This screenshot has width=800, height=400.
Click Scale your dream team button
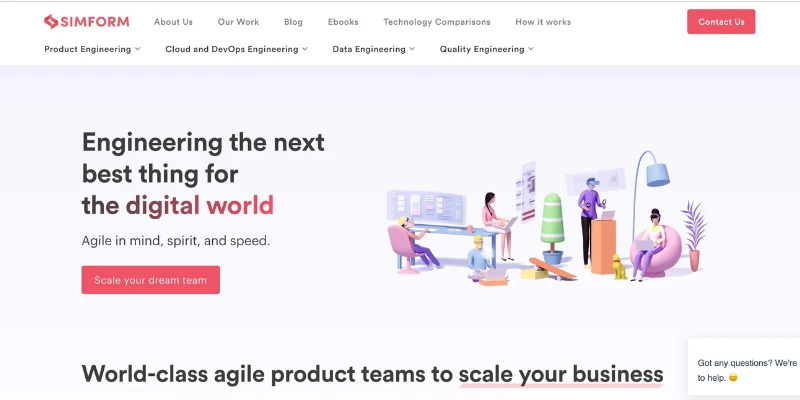pos(151,280)
